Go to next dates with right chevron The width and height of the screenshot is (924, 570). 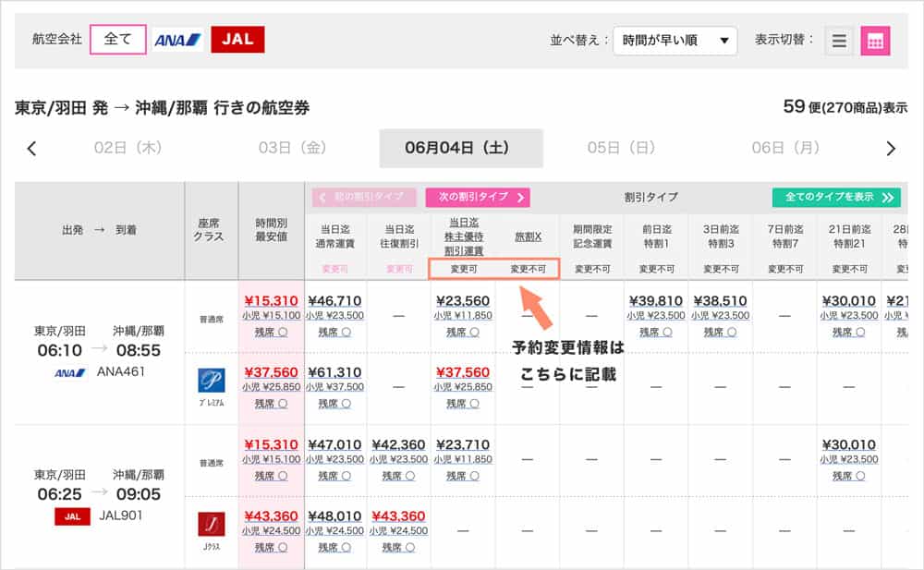coord(891,149)
